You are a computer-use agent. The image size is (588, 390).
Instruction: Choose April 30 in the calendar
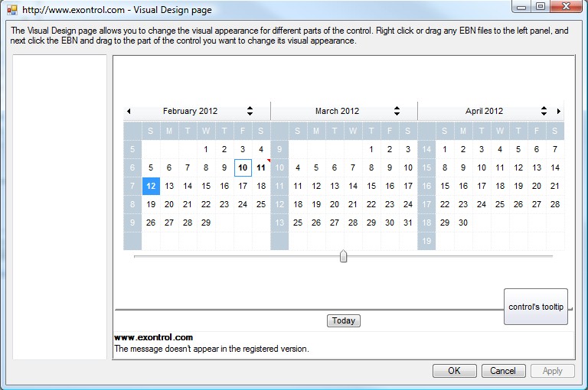tap(463, 223)
